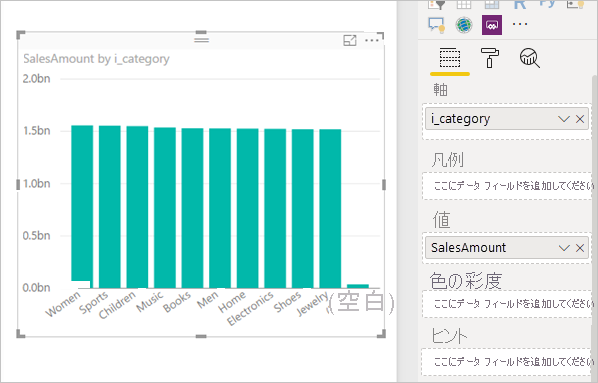Remove the i_category field from axis
Viewport: 598px width, 383px height.
[x=580, y=119]
